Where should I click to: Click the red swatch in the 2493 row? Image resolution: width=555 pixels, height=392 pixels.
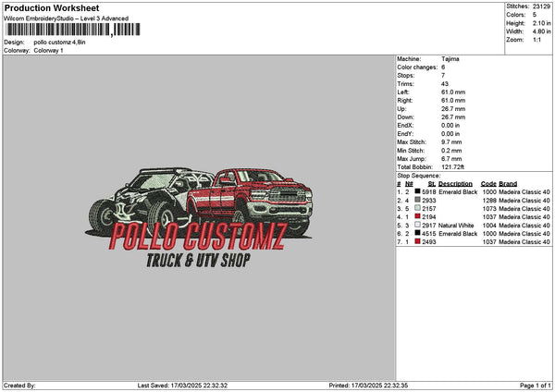pyautogui.click(x=418, y=241)
